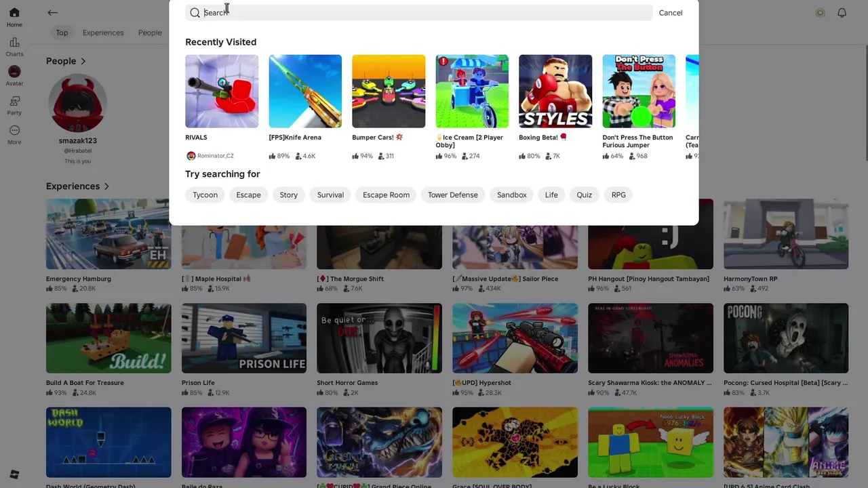Click the search magnifier icon

pyautogui.click(x=195, y=13)
